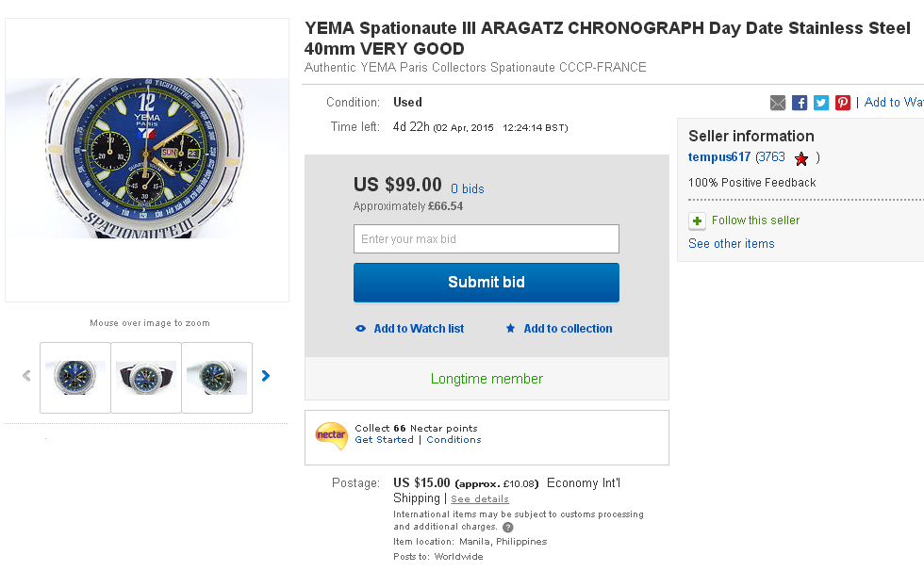Select the first watch thumbnail

click(x=75, y=377)
